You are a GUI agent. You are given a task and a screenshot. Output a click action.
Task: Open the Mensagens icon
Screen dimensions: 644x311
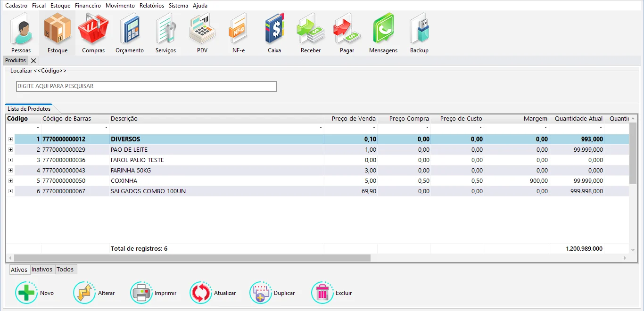tap(383, 33)
